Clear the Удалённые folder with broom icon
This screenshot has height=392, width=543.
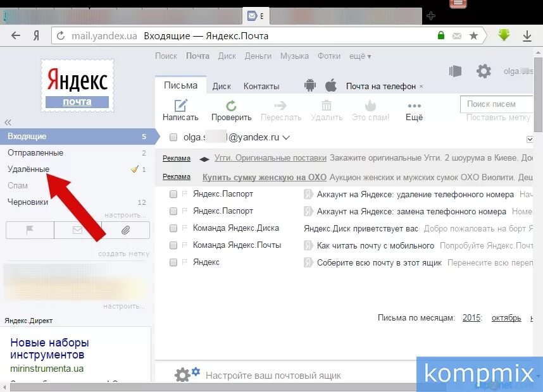[134, 169]
